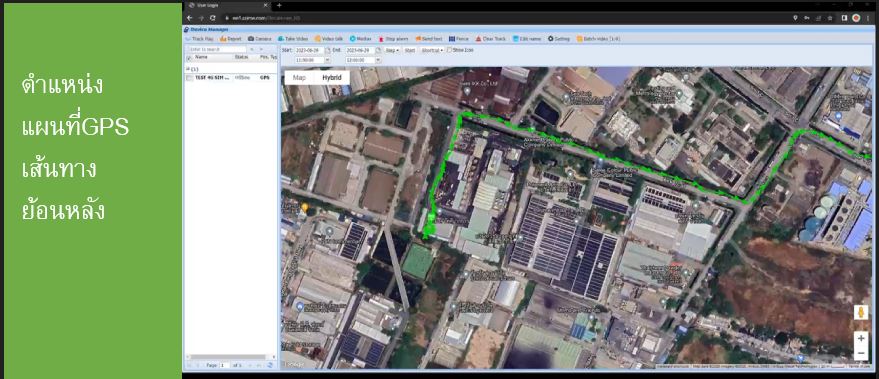The image size is (879, 379).
Task: Open the Track Play tool
Action: coord(199,39)
